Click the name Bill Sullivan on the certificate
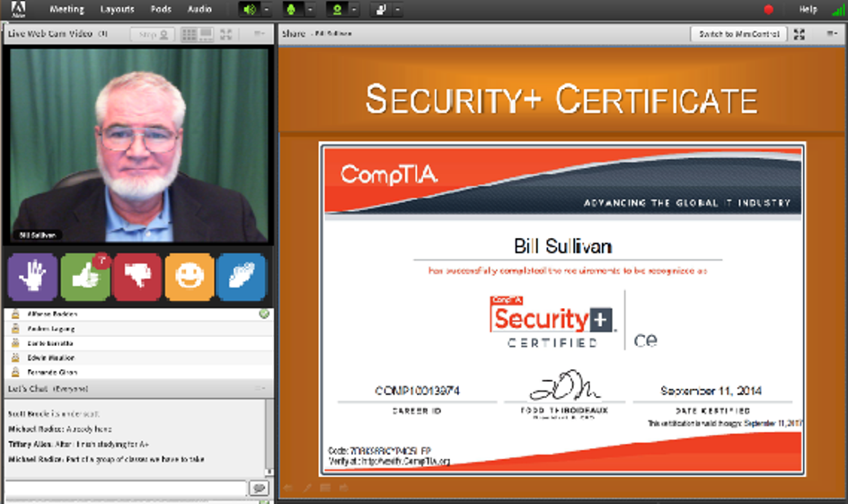Viewport: 848px width, 504px height. tap(563, 246)
